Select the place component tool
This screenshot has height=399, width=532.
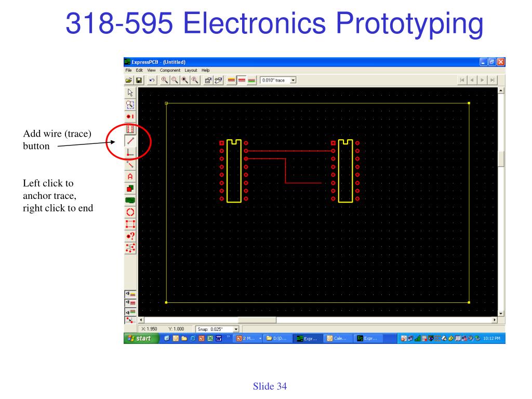pyautogui.click(x=130, y=129)
